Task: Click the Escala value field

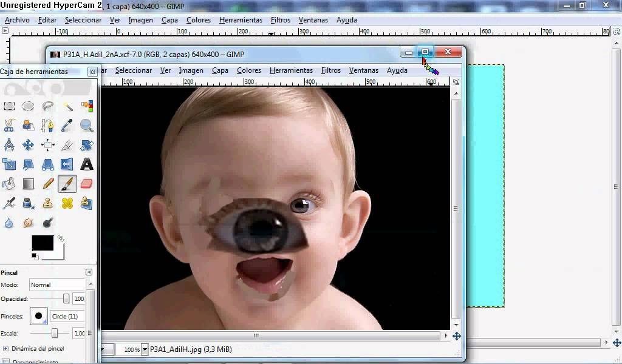Action: tap(78, 334)
